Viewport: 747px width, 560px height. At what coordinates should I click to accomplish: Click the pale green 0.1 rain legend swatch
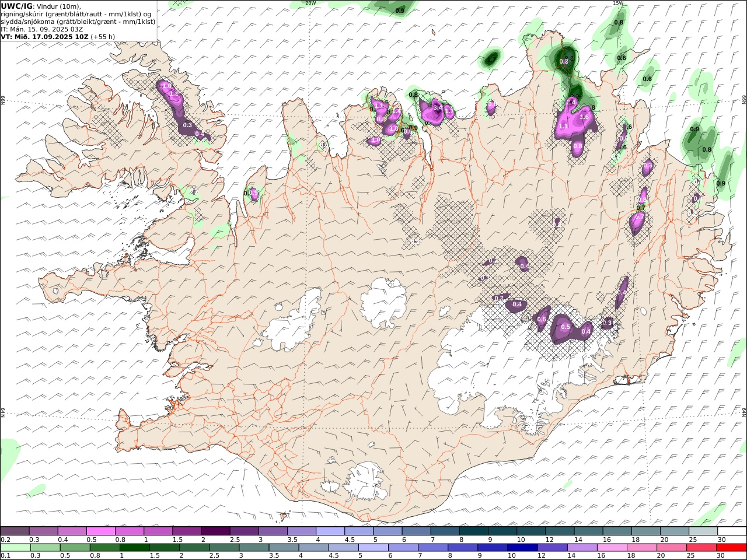click(15, 548)
